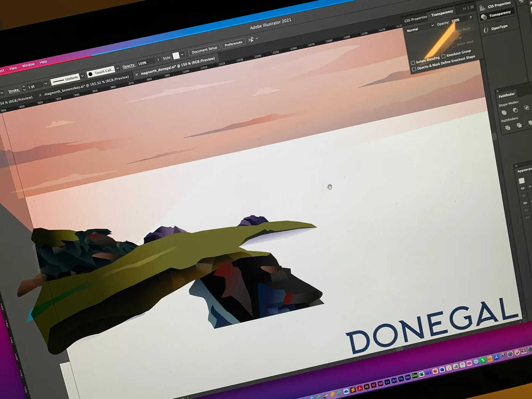Open the Uniform stroke profile dropdown
Screen dimensions: 532x399
click(x=82, y=76)
